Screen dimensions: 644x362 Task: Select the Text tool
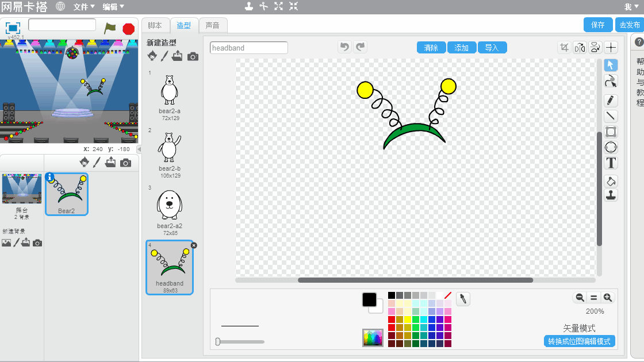pos(611,163)
